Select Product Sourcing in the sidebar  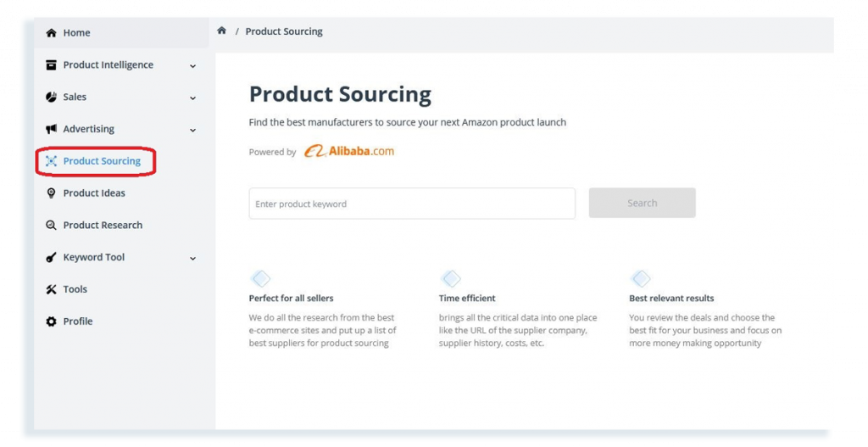[x=102, y=161]
